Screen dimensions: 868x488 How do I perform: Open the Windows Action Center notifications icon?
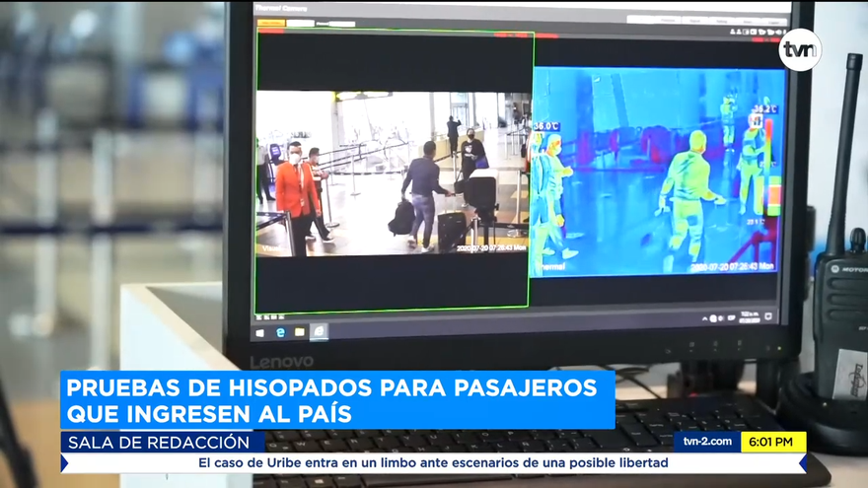coord(768,316)
